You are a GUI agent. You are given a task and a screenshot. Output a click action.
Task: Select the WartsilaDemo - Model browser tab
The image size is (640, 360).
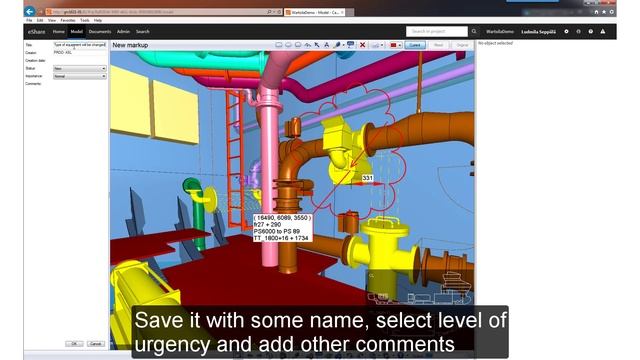tap(314, 12)
